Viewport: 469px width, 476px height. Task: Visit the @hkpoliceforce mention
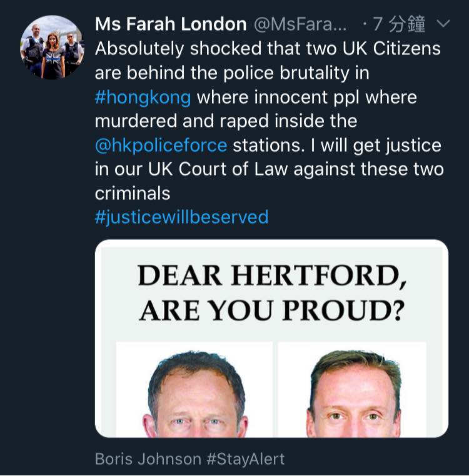pyautogui.click(x=161, y=146)
